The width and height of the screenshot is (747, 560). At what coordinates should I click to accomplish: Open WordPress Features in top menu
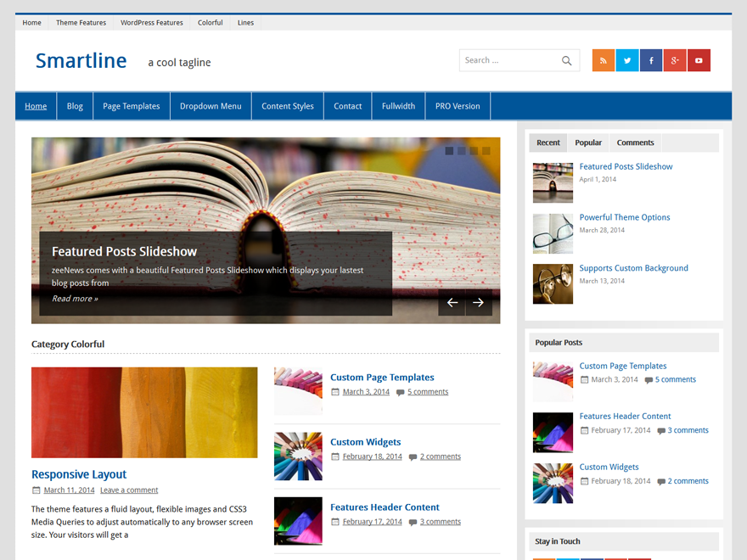click(x=151, y=22)
